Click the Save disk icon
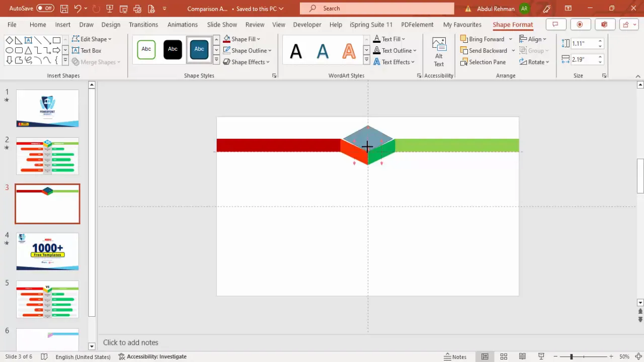This screenshot has width=644, height=362. coord(64,9)
